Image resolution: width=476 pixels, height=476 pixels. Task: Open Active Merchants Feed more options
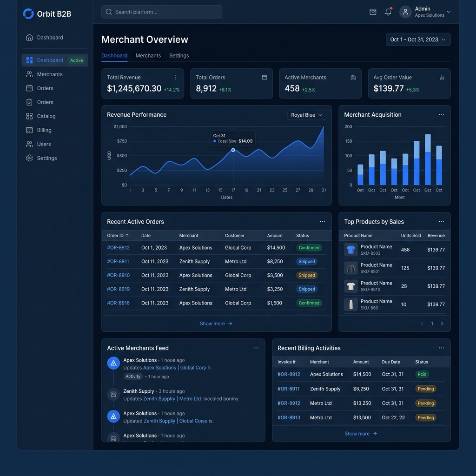coord(256,348)
